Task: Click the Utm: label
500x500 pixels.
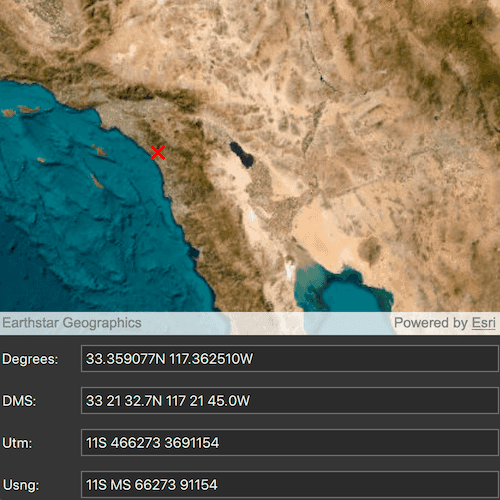Action: (17, 443)
